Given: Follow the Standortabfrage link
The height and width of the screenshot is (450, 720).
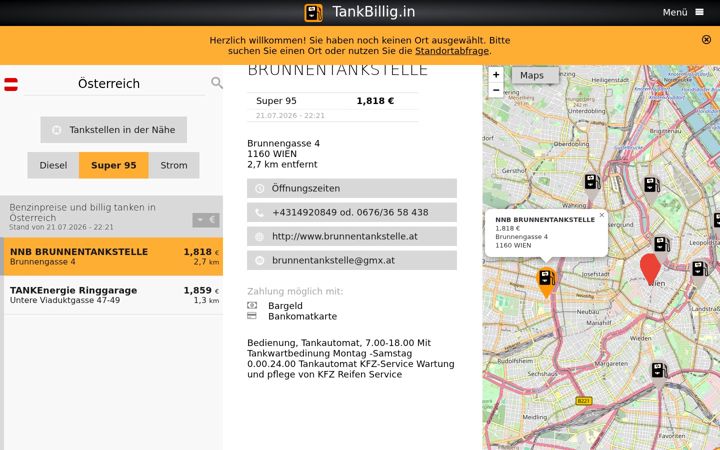Looking at the screenshot, I should click(x=452, y=51).
